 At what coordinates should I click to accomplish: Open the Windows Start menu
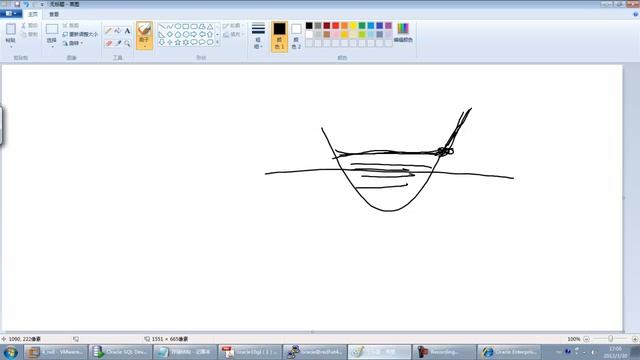[x=11, y=352]
